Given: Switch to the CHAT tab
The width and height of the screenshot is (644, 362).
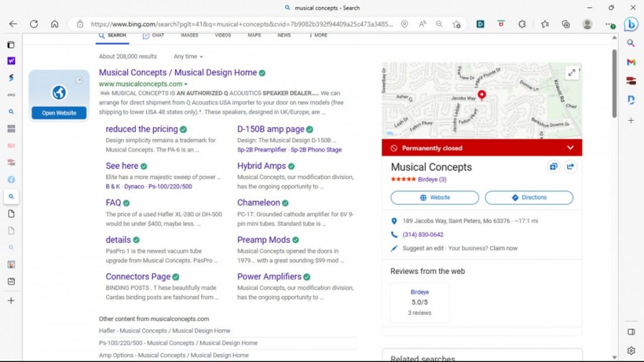Looking at the screenshot, I should click(x=153, y=35).
